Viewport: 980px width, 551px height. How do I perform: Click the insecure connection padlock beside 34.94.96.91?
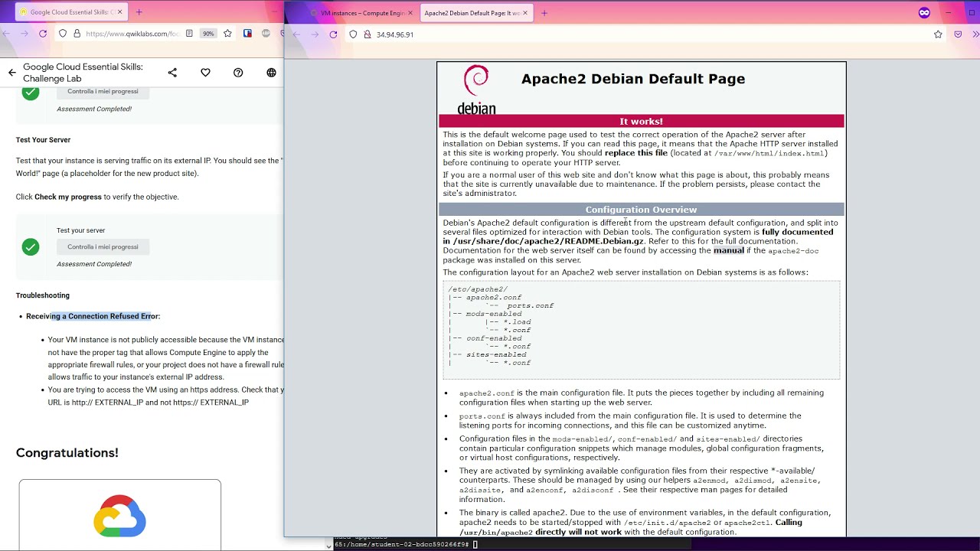tap(367, 34)
